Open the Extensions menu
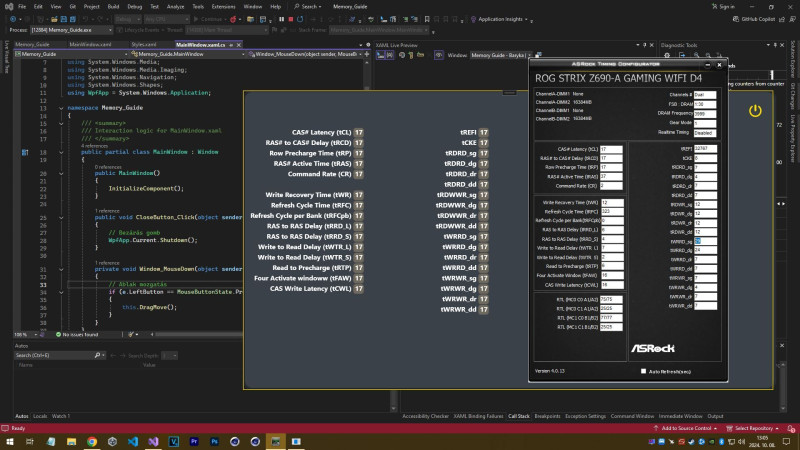 pos(223,7)
